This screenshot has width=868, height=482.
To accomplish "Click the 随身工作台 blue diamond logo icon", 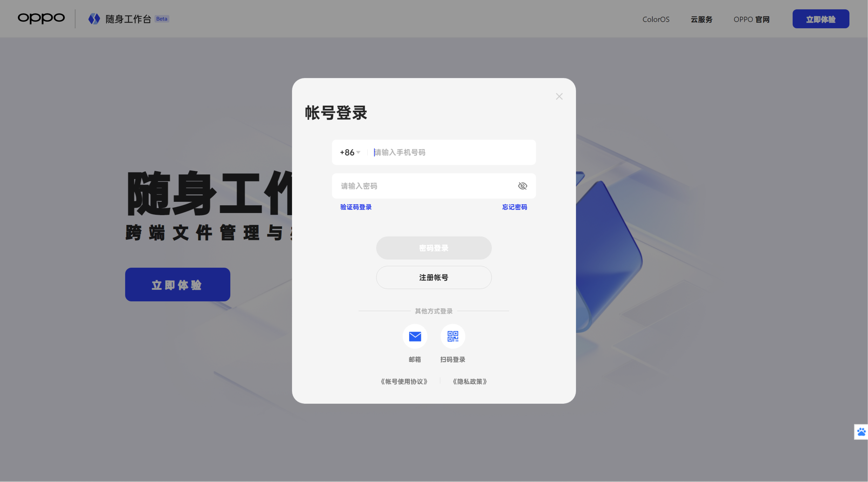I will [x=94, y=19].
